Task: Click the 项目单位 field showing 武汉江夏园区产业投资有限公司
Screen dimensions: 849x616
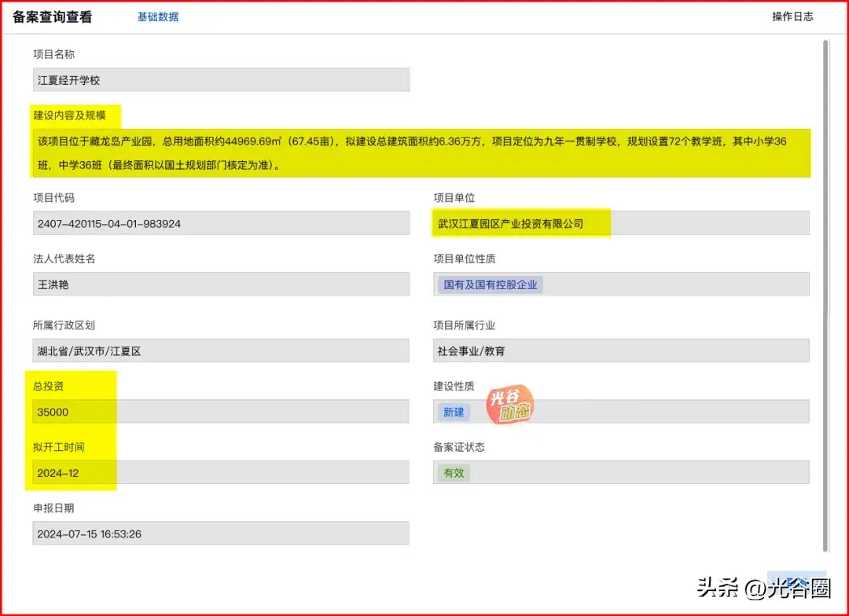Action: pyautogui.click(x=621, y=223)
